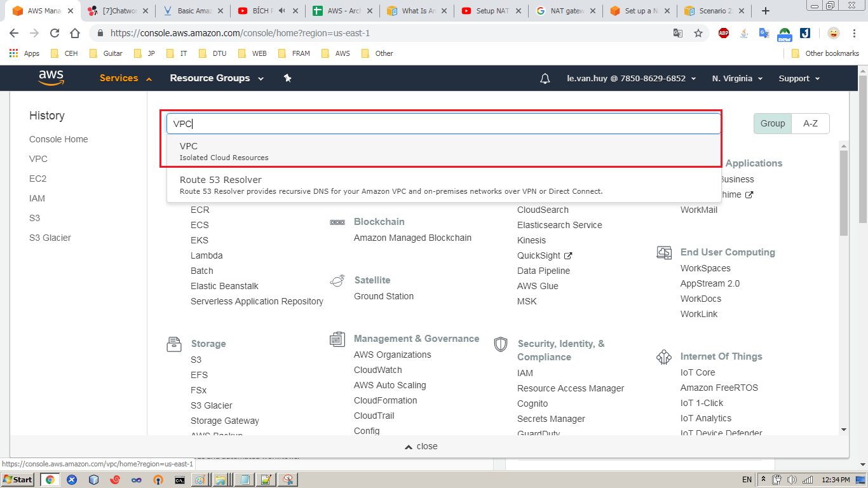Click the Windows Start button
Viewport: 868px width, 488px height.
18,480
